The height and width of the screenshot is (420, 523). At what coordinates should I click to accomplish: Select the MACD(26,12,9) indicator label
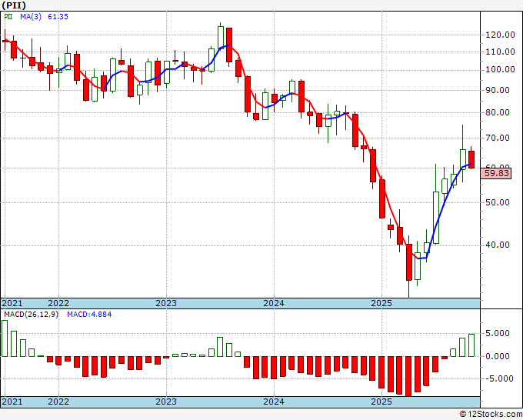[x=31, y=315]
